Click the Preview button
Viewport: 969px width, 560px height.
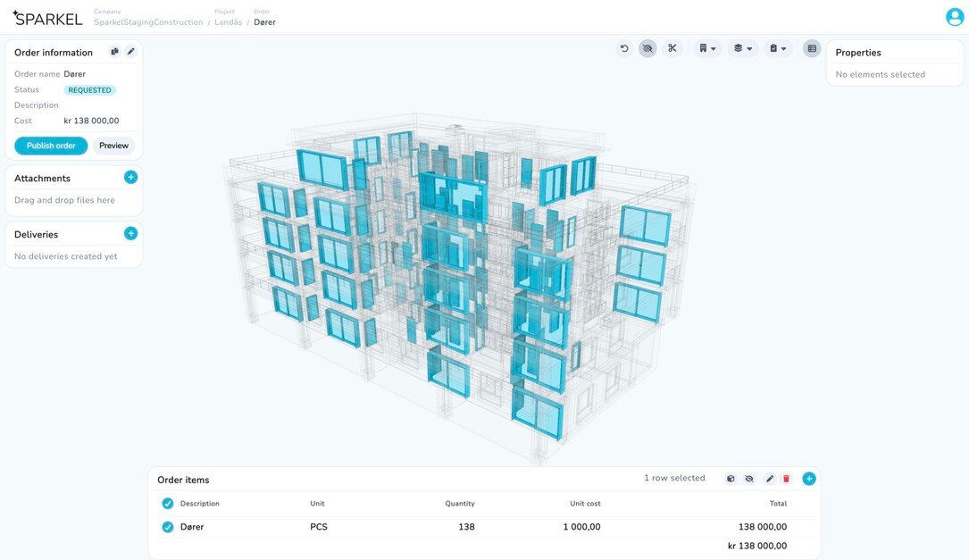point(113,146)
